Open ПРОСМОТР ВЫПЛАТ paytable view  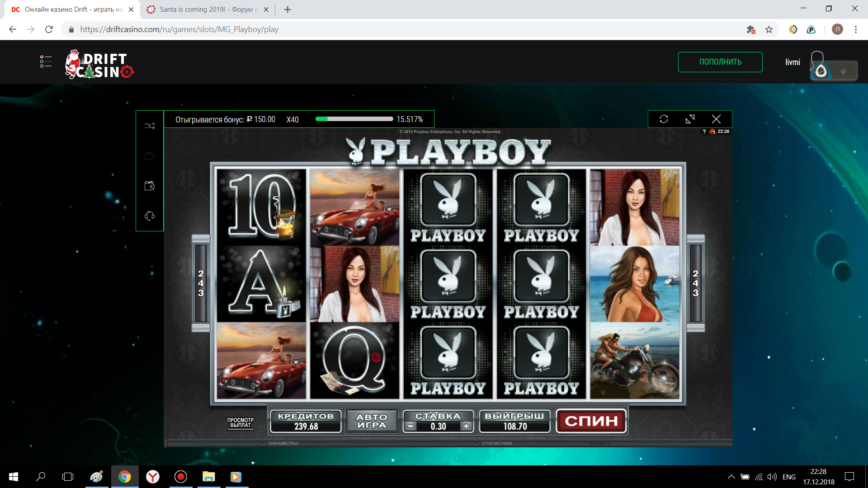241,422
